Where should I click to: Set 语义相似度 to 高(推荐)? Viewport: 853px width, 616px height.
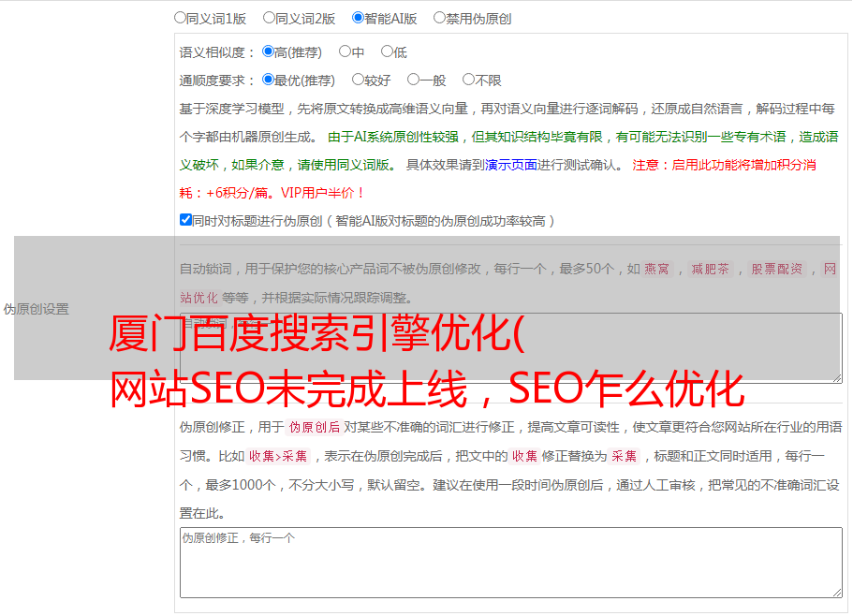[268, 51]
